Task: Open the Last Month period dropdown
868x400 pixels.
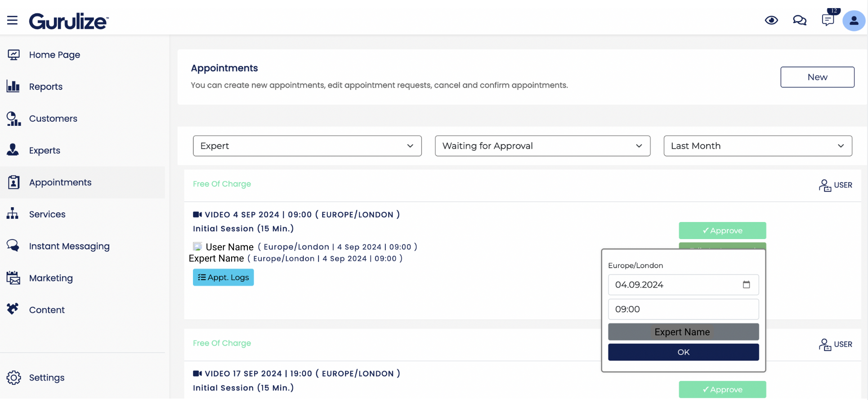Action: [758, 146]
